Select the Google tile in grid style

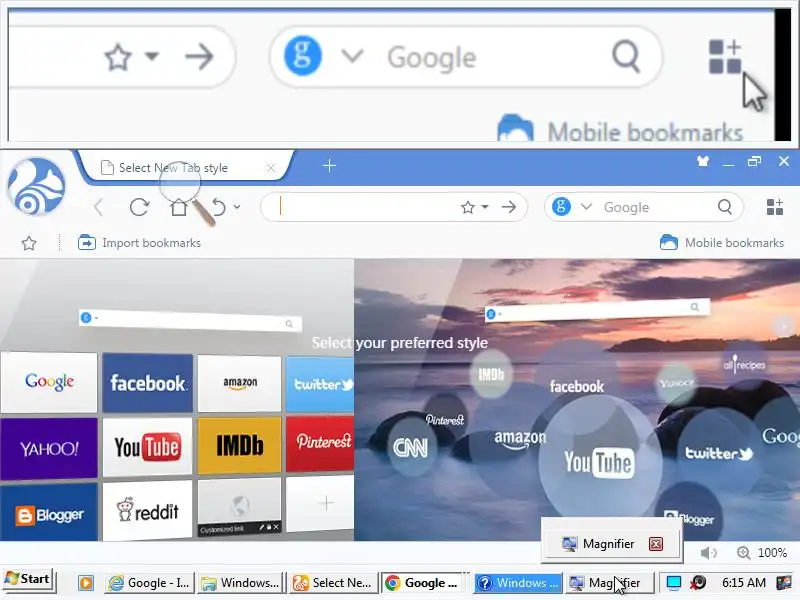tap(49, 382)
